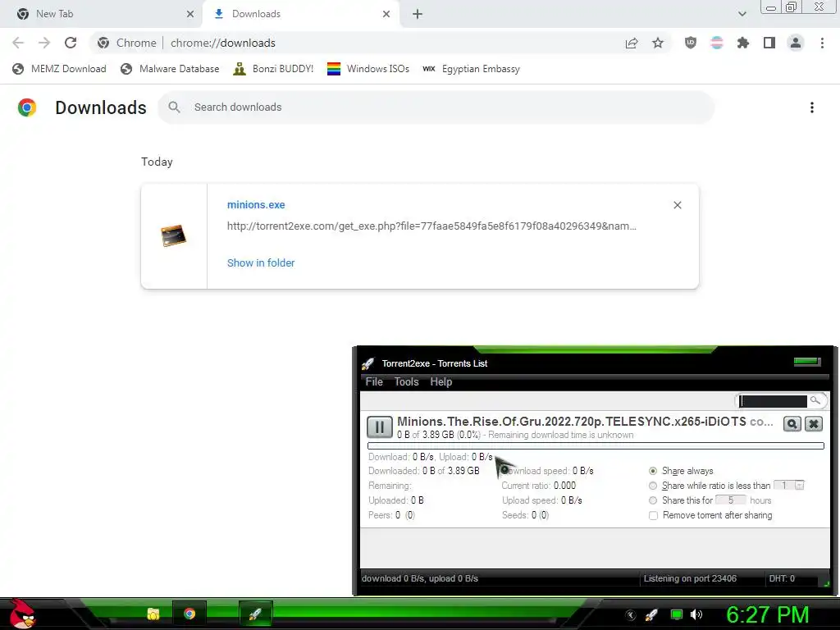This screenshot has width=840, height=630.
Task: Open the Extensions puzzle piece menu
Action: (743, 43)
